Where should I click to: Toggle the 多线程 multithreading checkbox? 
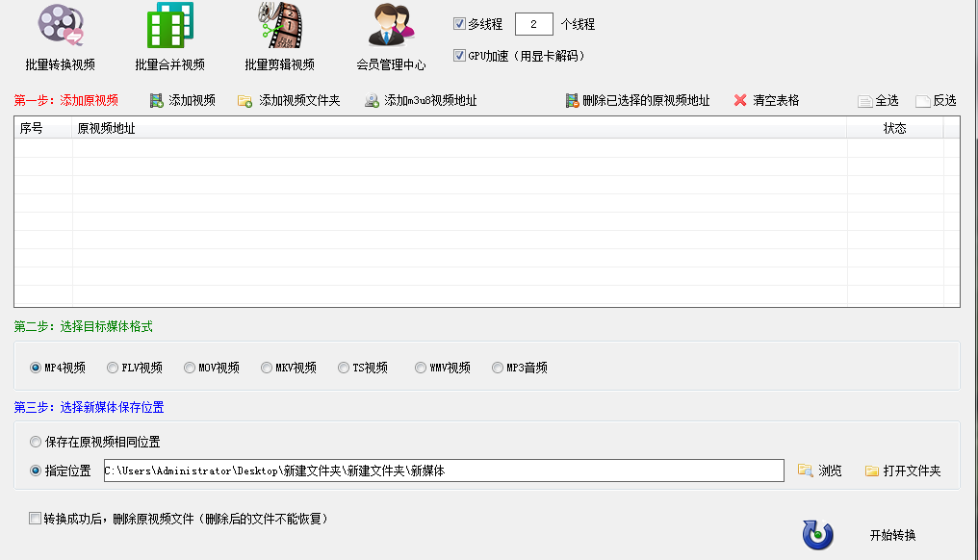coord(459,24)
